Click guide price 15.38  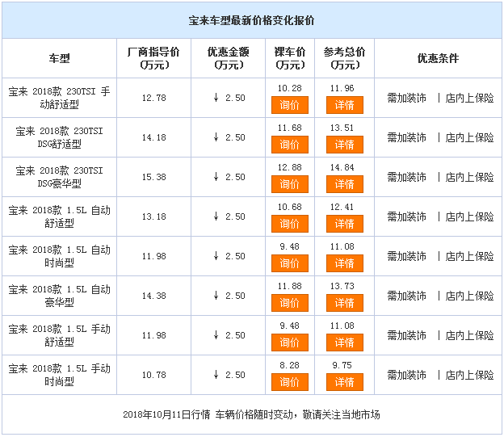(154, 177)
